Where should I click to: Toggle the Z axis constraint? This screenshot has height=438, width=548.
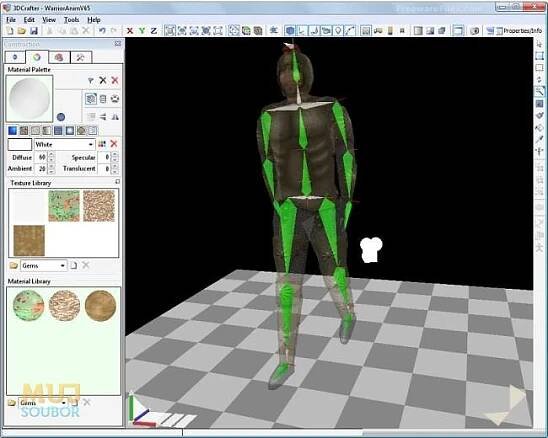click(x=153, y=31)
